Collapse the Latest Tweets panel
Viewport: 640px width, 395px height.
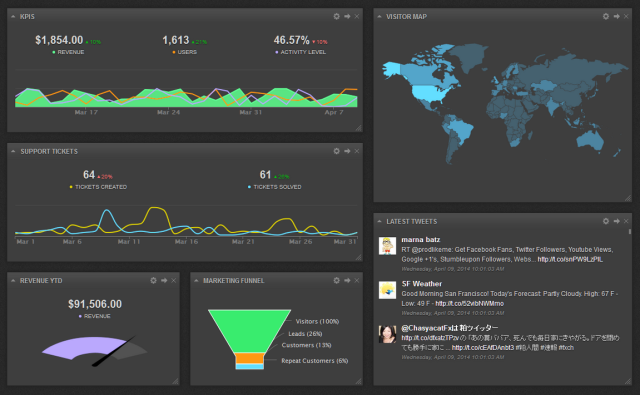380,221
